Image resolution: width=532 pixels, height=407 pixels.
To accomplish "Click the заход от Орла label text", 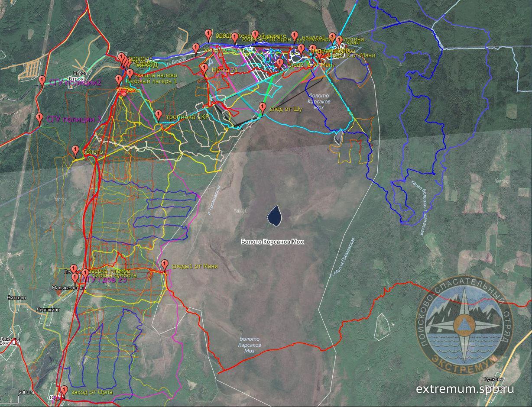I will (x=92, y=392).
